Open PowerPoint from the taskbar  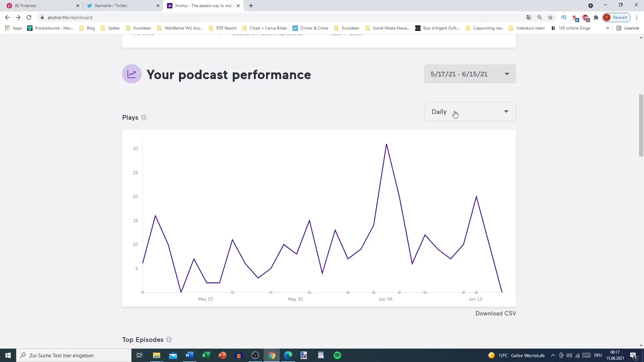222,355
